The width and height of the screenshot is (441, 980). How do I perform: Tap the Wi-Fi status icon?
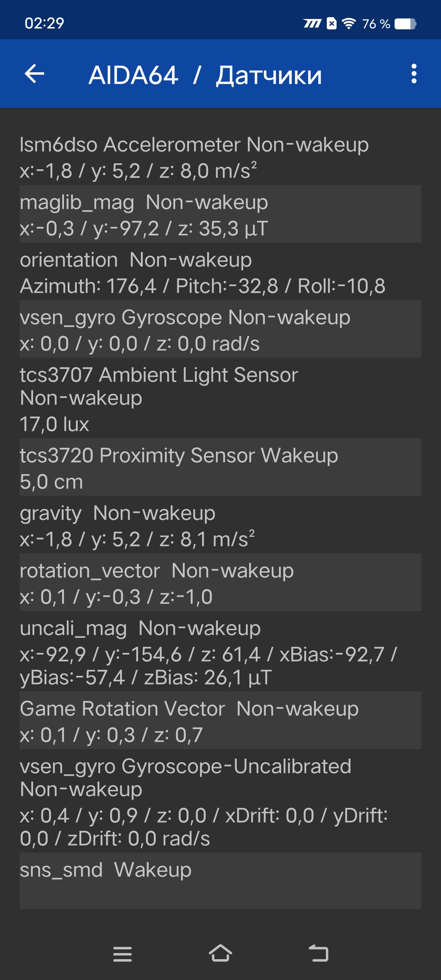tap(348, 24)
